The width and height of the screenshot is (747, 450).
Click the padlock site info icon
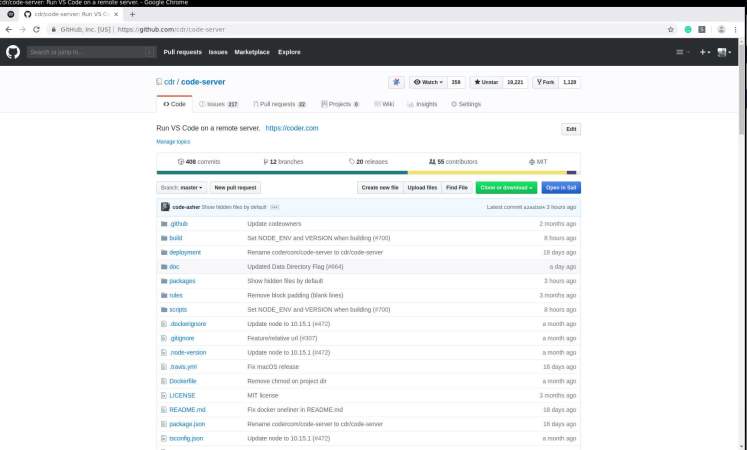click(53, 30)
